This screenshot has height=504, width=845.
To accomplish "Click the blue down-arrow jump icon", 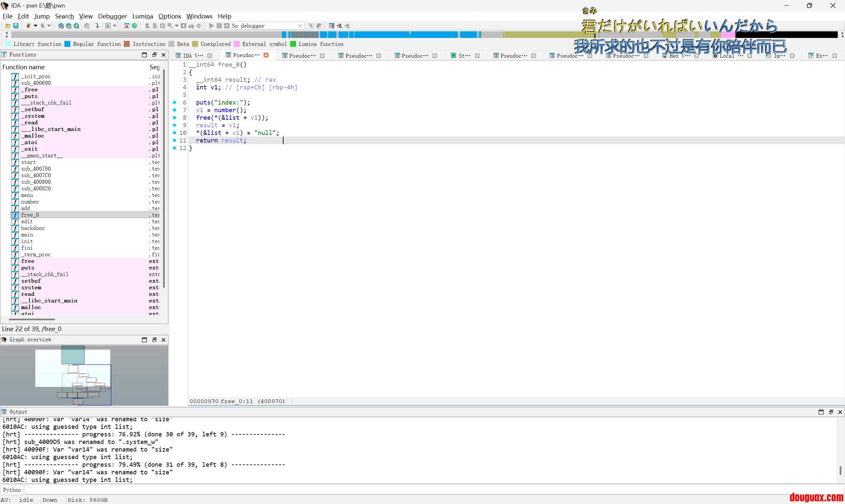I will tap(97, 26).
